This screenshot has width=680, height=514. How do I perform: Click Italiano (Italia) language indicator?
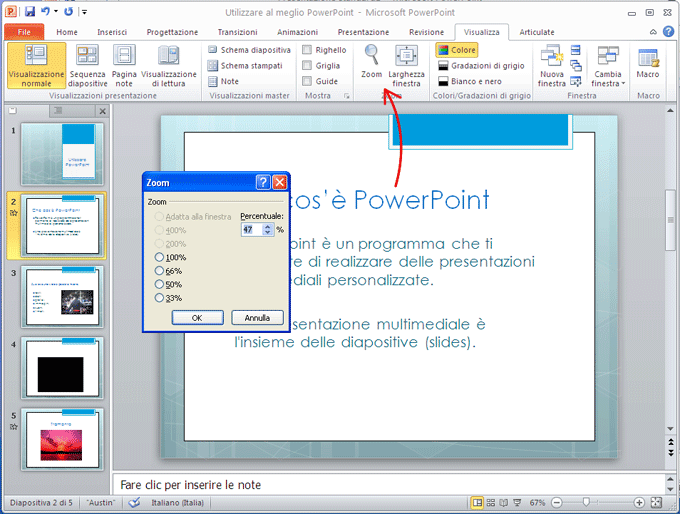(x=177, y=502)
